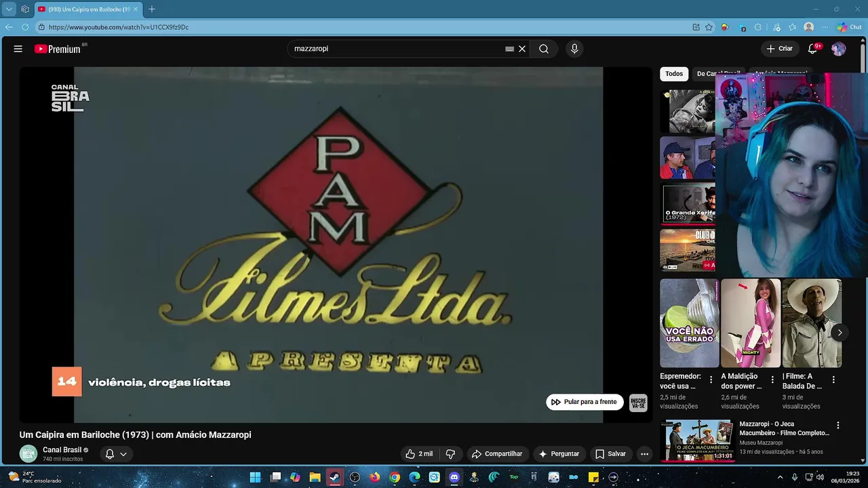Screen dimensions: 868x488
Task: Open the O Jeca Macumbeiro video title
Action: point(784,428)
